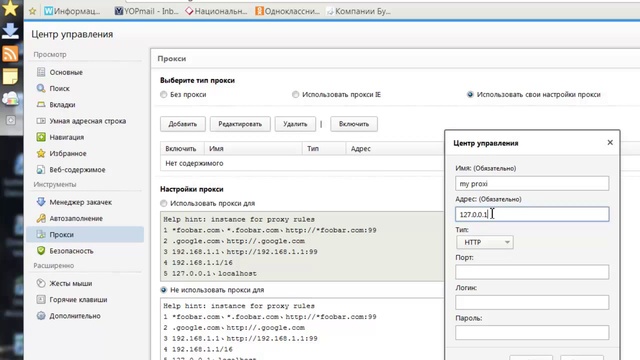Open Национальн... bookmark
Image resolution: width=640 pixels, height=360 pixels.
click(216, 11)
